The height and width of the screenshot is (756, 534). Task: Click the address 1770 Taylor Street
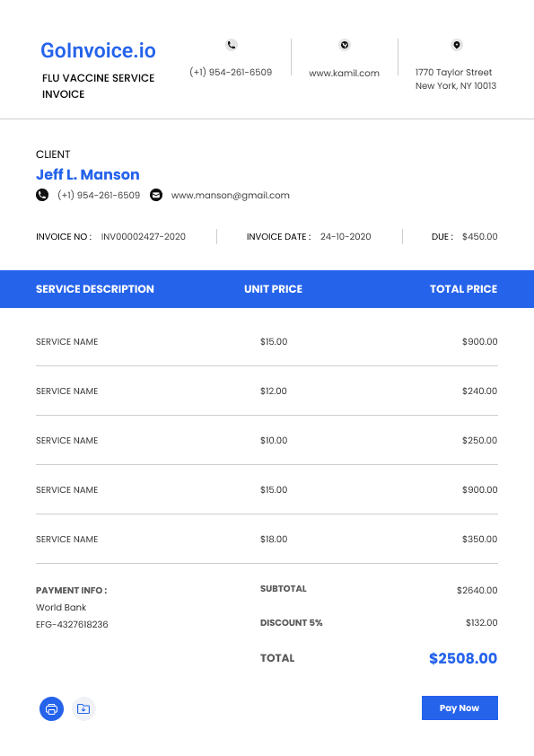tap(453, 73)
